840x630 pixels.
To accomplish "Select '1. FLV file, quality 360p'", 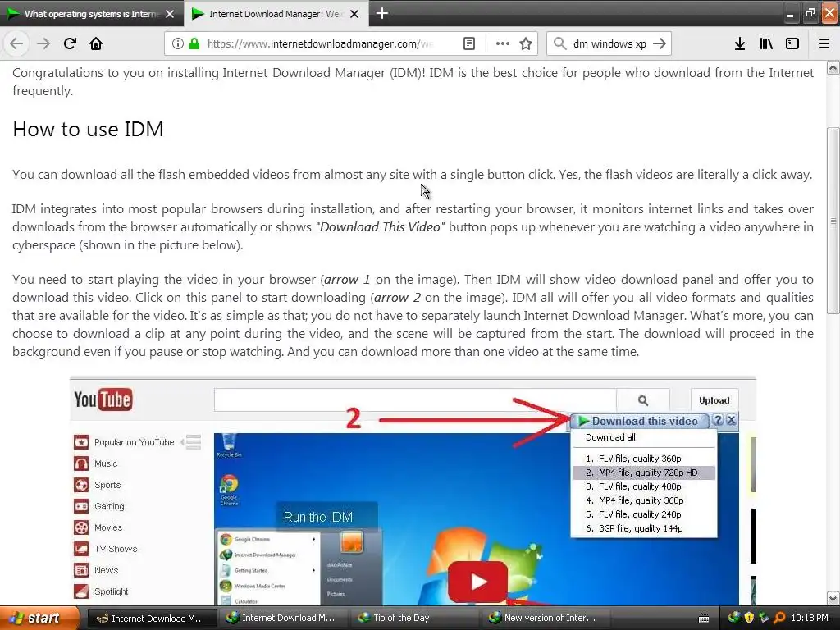I will tap(644, 459).
